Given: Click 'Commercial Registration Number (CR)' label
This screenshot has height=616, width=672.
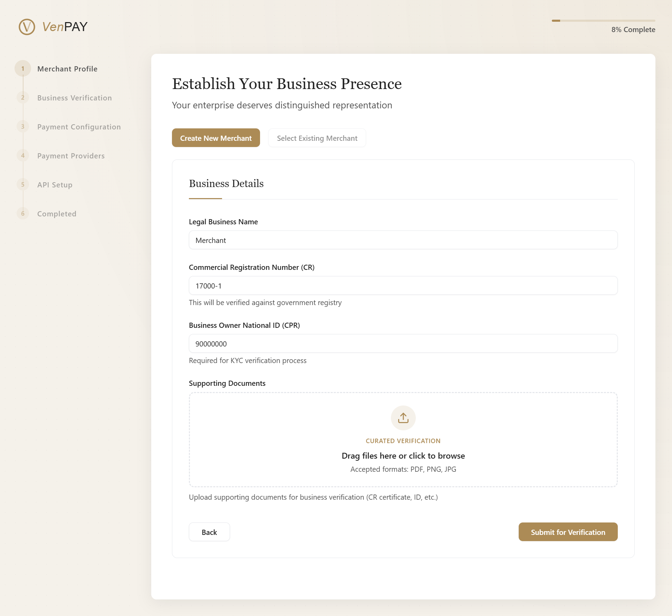Looking at the screenshot, I should (252, 267).
